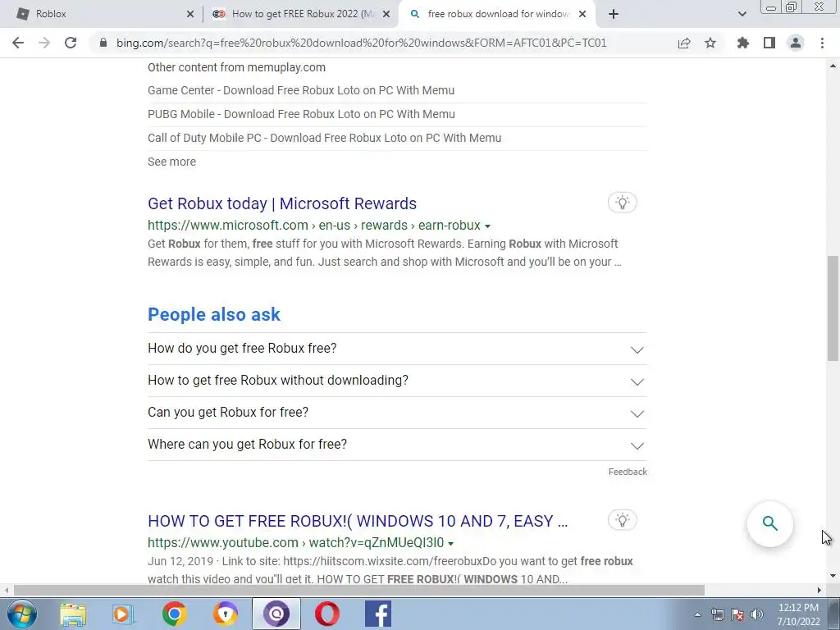Show the tab search dropdown arrow
Viewport: 840px width, 630px height.
tap(742, 14)
